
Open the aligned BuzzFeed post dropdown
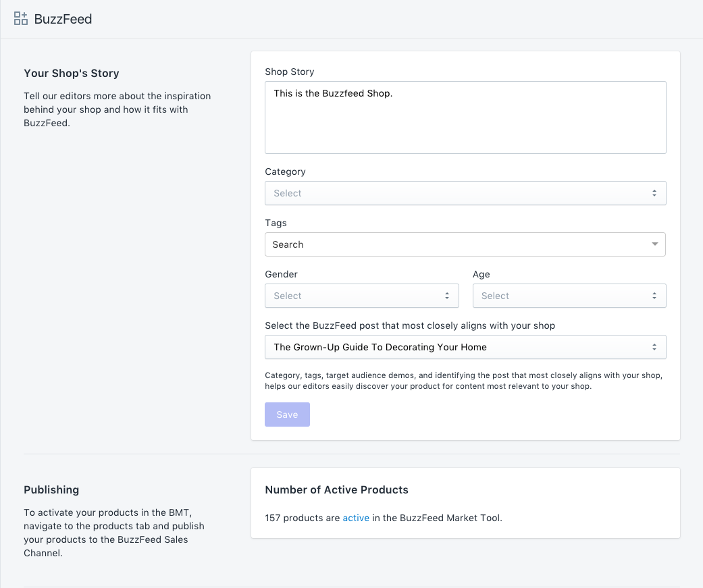coord(465,347)
